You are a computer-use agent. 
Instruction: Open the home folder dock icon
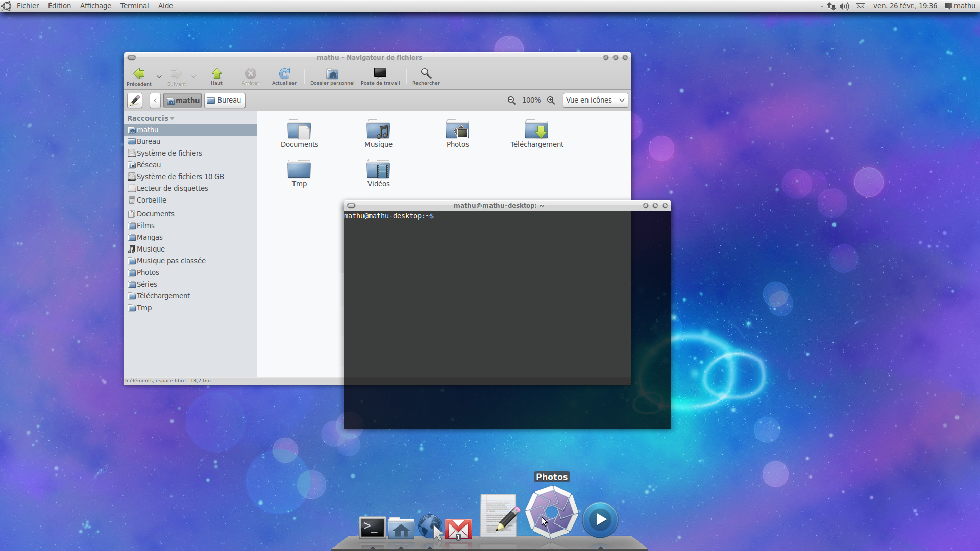pos(401,528)
